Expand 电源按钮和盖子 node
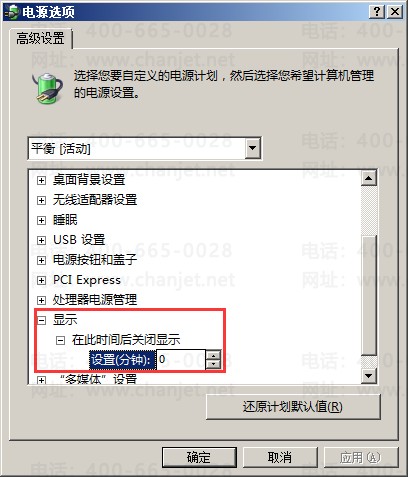This screenshot has width=408, height=477. pos(41,260)
